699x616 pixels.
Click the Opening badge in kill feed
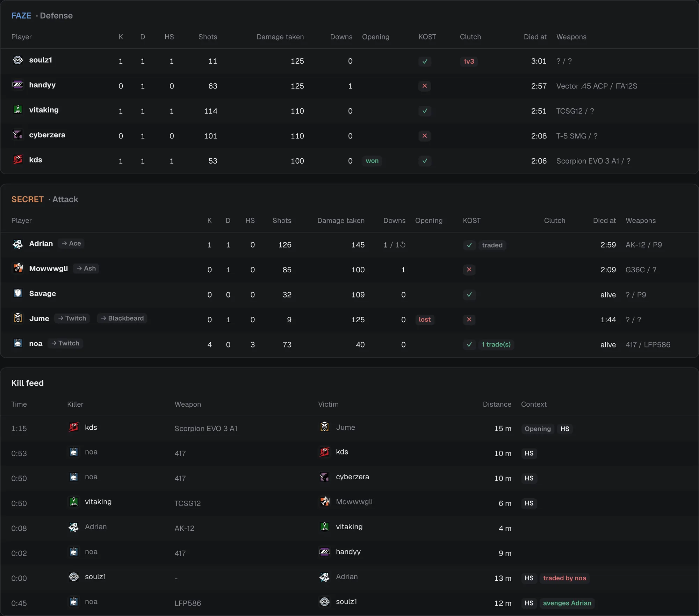[538, 429]
